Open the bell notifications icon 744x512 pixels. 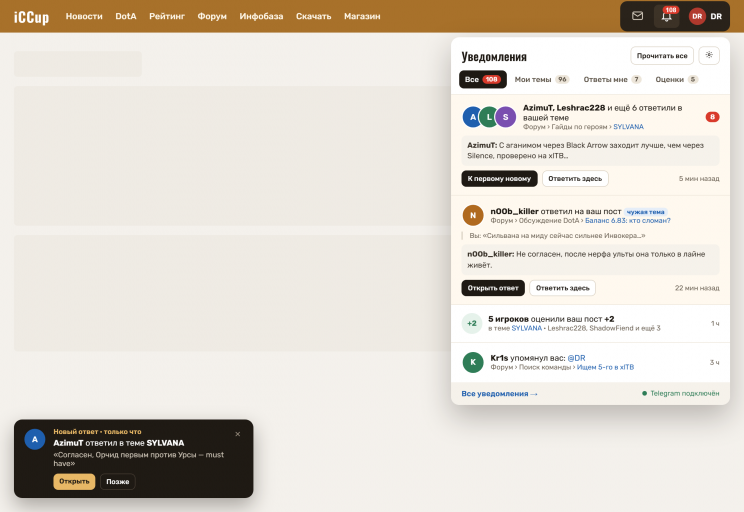666,16
